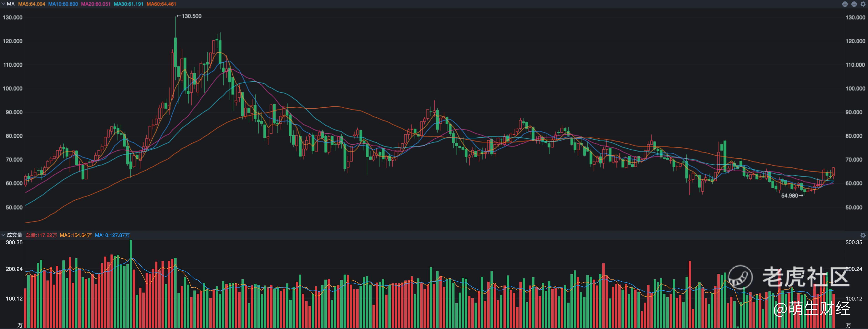The height and width of the screenshot is (329, 868).
Task: Collapse the MA indicator chevron
Action: (x=3, y=4)
